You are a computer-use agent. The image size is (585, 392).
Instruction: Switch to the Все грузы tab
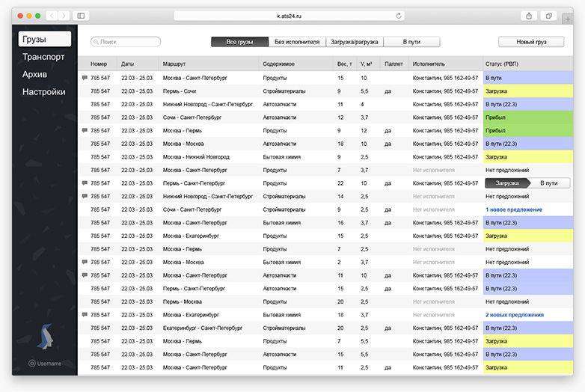click(x=239, y=42)
